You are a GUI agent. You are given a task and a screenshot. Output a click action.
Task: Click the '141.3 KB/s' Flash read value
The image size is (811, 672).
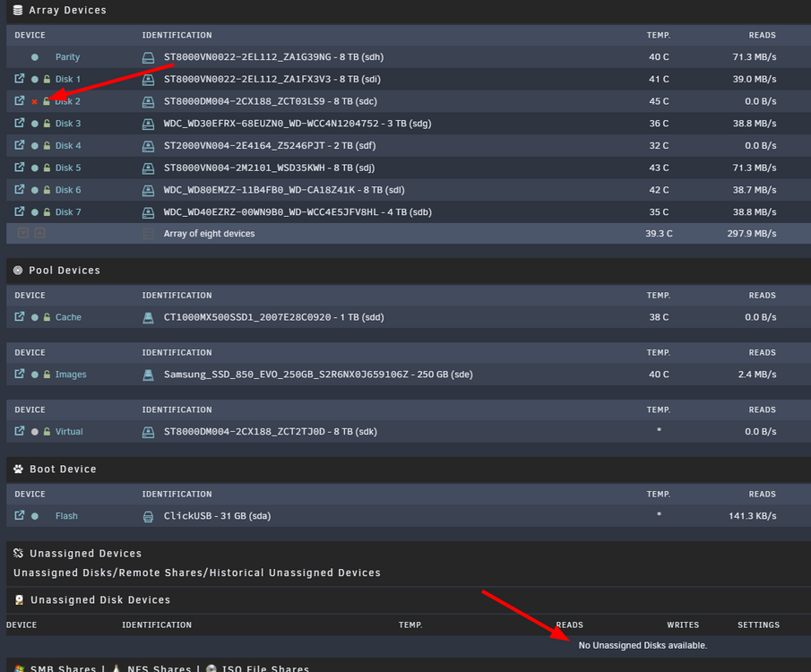752,516
